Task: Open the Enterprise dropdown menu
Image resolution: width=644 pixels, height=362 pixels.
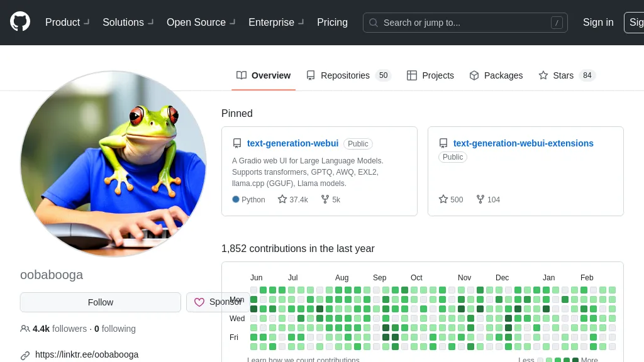Action: (276, 22)
